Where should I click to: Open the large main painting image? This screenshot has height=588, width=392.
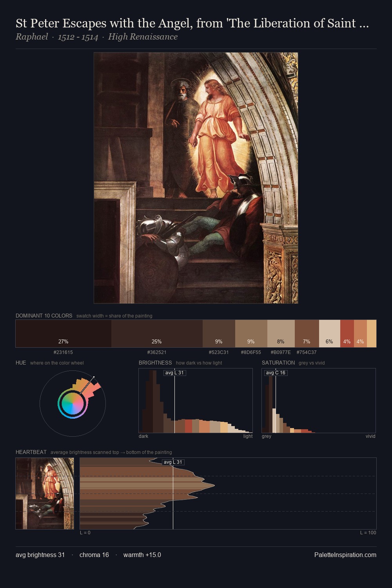pos(196,178)
